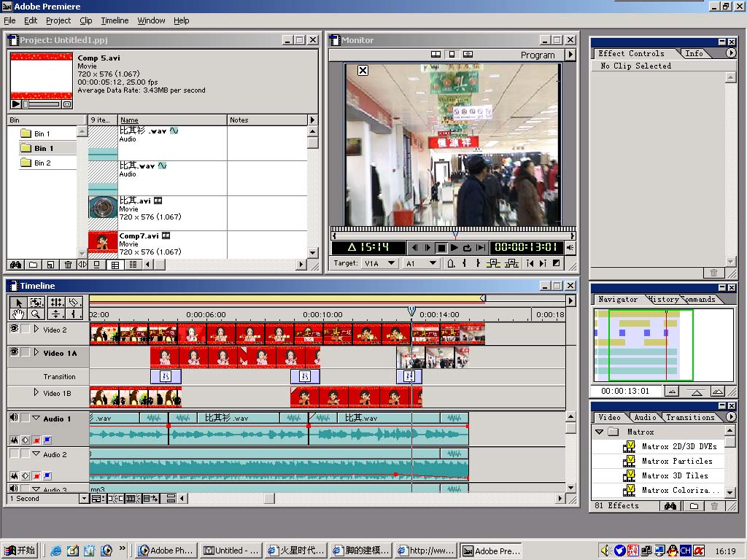Click the audio speaker icon beside the Monitor timecode
The height and width of the screenshot is (560, 747).
click(x=570, y=247)
